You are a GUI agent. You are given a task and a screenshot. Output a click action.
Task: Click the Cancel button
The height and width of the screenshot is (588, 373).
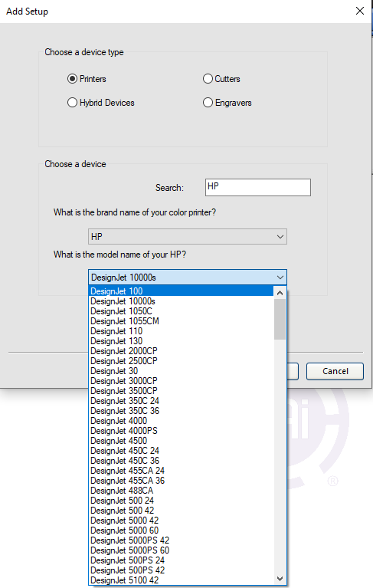coord(335,371)
